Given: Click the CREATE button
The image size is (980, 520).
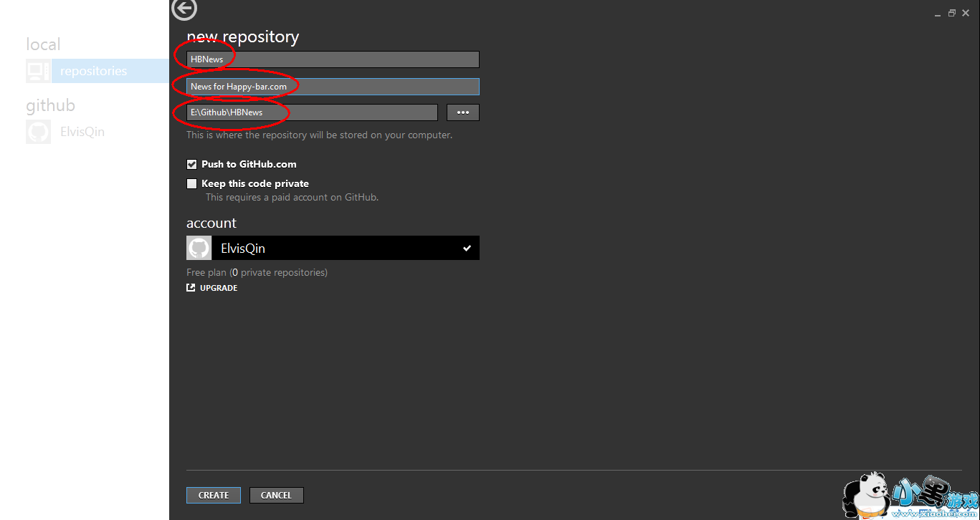Looking at the screenshot, I should [214, 495].
